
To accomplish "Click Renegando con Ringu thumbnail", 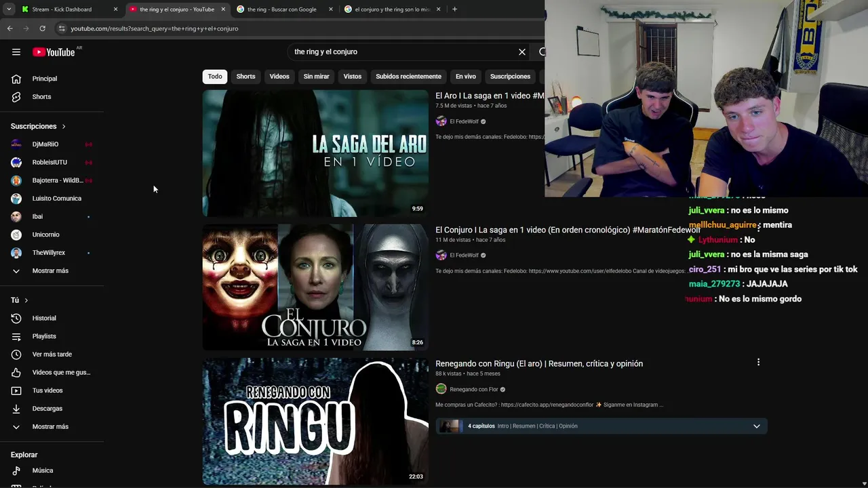I will [315, 422].
